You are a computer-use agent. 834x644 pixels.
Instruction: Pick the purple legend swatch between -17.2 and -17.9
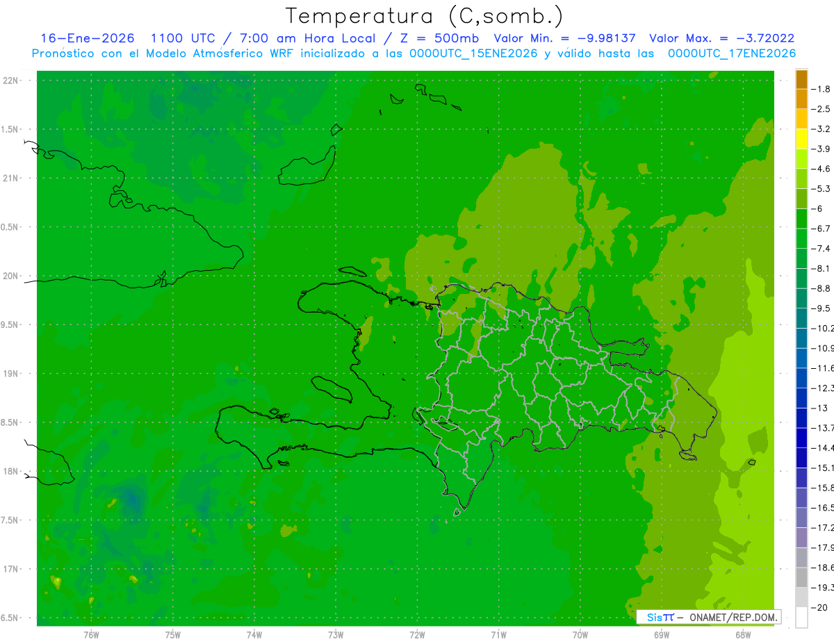pyautogui.click(x=801, y=538)
